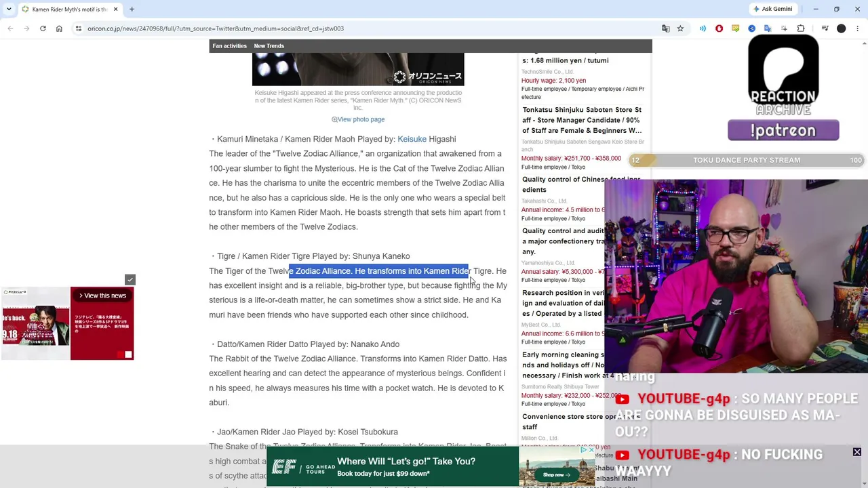868x488 pixels.
Task: Click the Go Ahead Tours ad headline
Action: (406, 461)
